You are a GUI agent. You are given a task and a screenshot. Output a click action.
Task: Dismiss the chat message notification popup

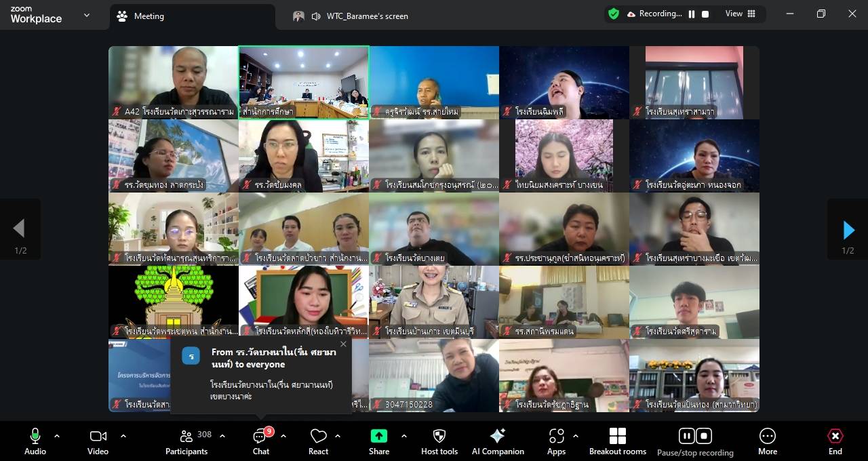pos(343,344)
